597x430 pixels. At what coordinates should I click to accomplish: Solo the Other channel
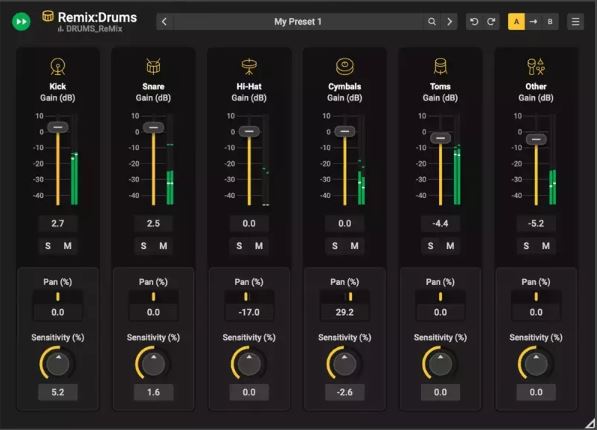[x=526, y=246]
